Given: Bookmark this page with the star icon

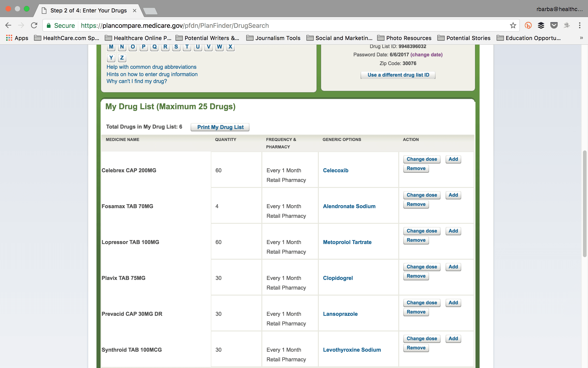Looking at the screenshot, I should click(x=513, y=25).
